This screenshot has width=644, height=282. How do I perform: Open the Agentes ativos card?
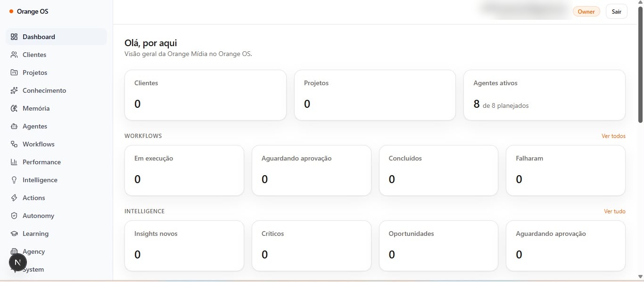[545, 95]
